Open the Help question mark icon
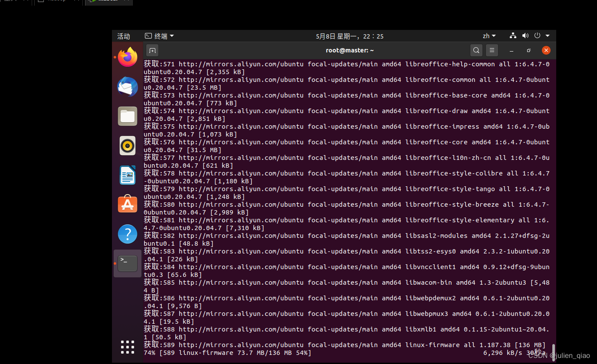The width and height of the screenshot is (597, 364). tap(128, 234)
